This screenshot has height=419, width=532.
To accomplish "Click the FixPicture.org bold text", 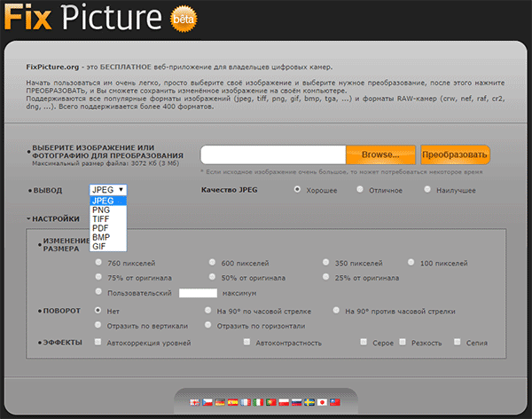I will 52,67.
